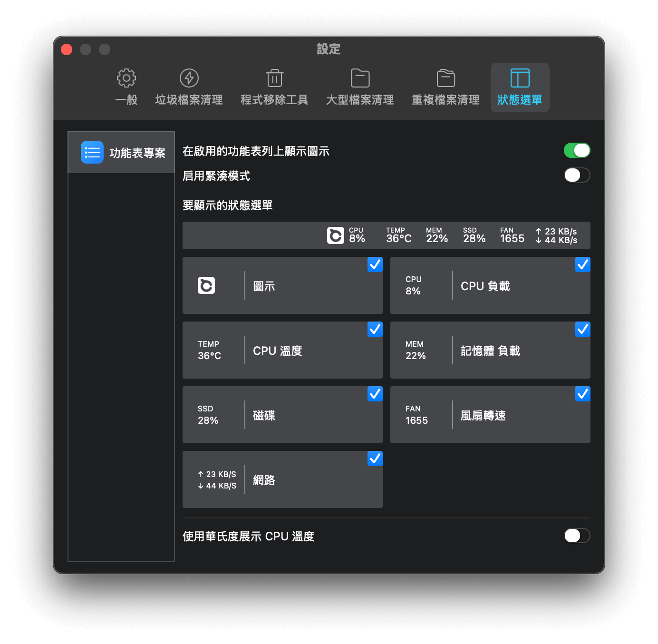Click the CPU 負載 card label

(485, 286)
